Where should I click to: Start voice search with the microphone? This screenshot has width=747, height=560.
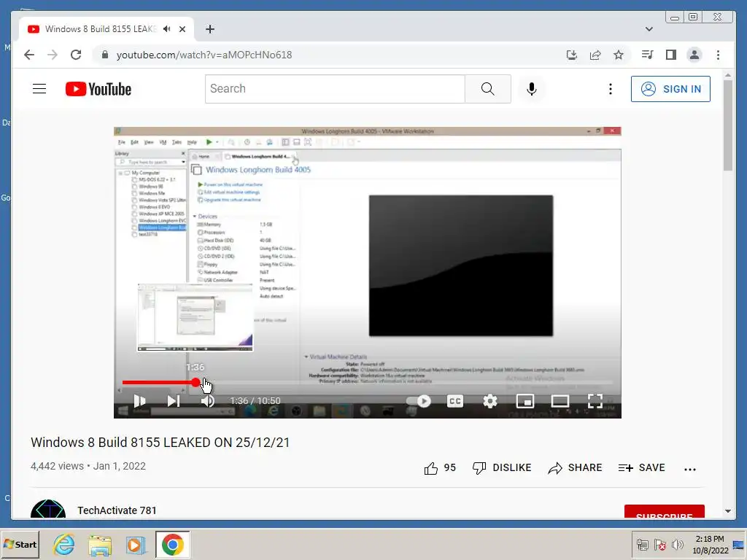click(532, 89)
